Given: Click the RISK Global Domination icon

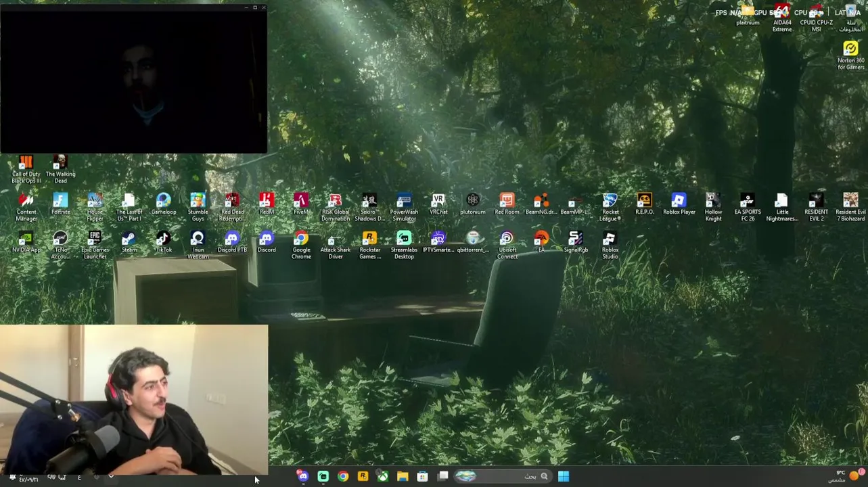Looking at the screenshot, I should tap(336, 207).
